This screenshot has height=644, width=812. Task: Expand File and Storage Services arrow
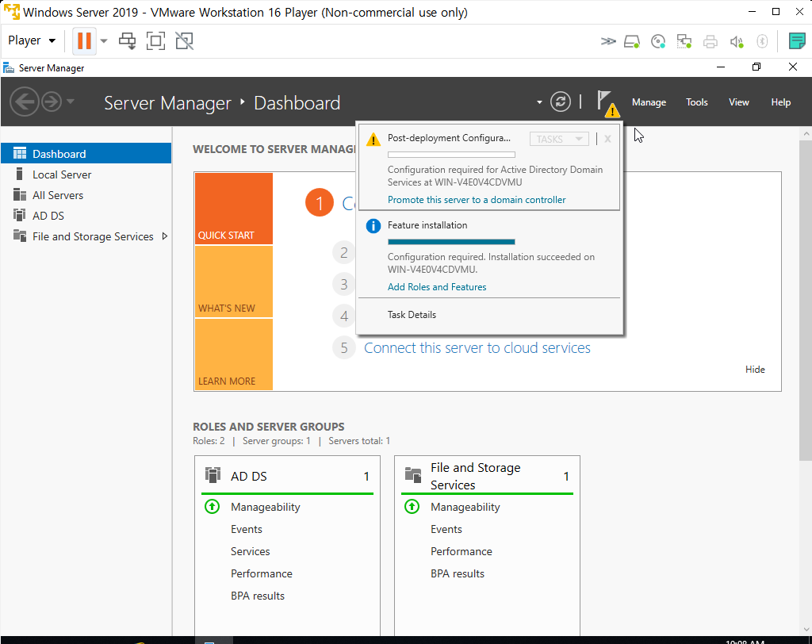tap(165, 236)
